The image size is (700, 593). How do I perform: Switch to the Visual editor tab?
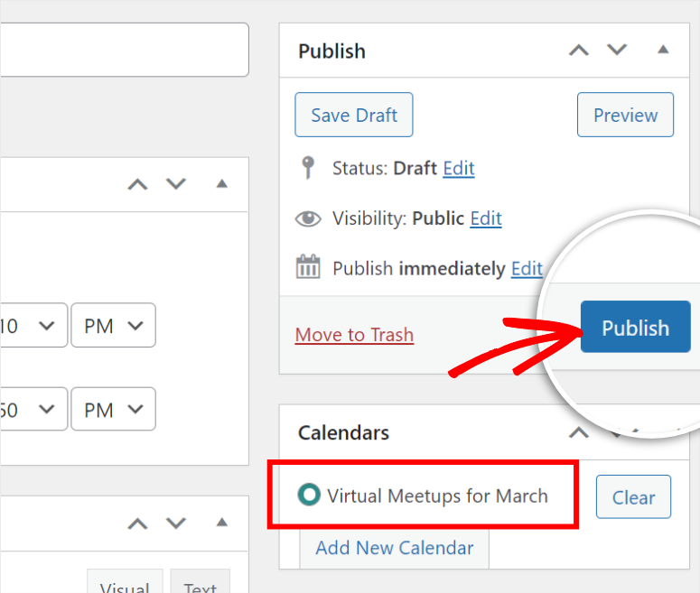click(125, 585)
